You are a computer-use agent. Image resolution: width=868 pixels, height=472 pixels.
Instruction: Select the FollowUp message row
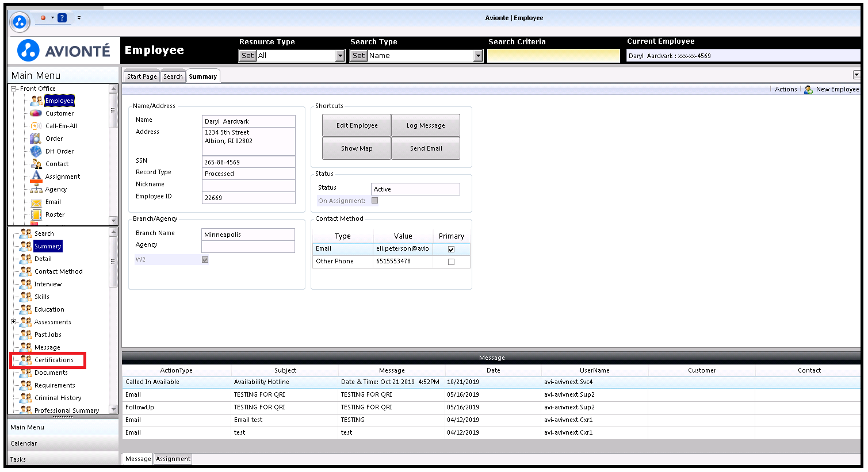491,407
